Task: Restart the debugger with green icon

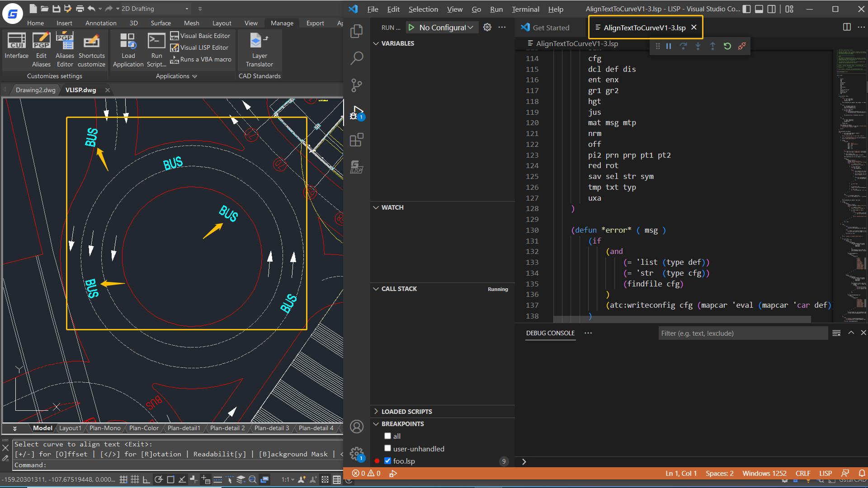Action: point(727,46)
